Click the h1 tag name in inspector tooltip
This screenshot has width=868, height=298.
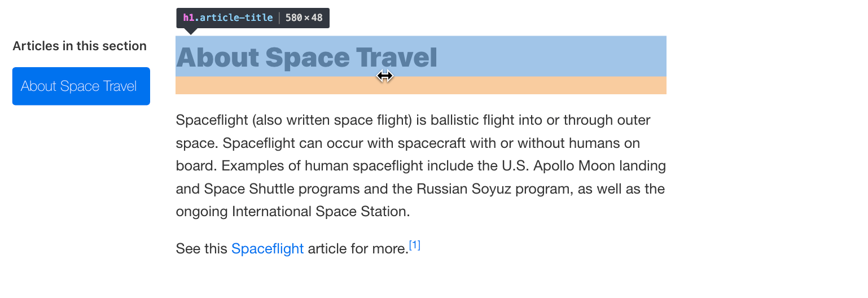click(188, 17)
